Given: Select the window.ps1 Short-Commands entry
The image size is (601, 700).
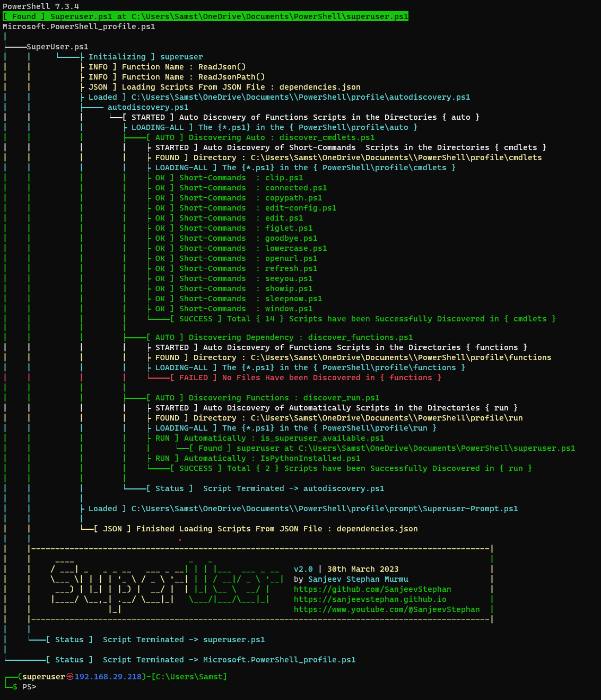Looking at the screenshot, I should [289, 309].
